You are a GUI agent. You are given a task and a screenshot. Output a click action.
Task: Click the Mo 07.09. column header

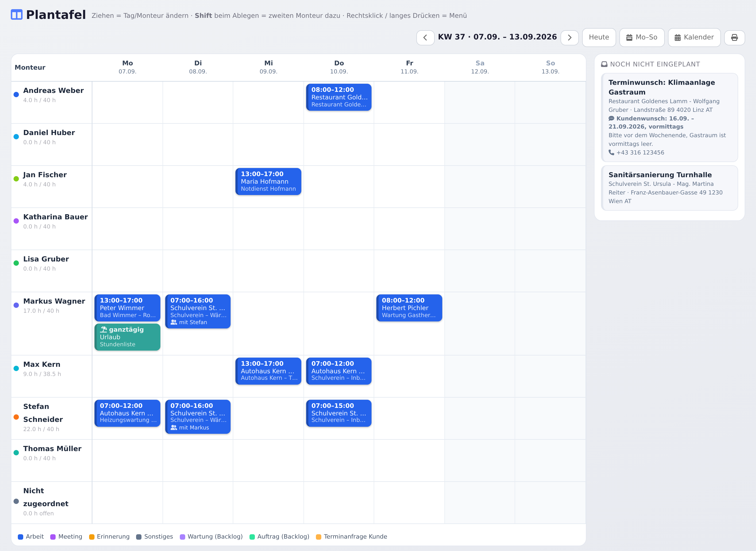pos(127,67)
